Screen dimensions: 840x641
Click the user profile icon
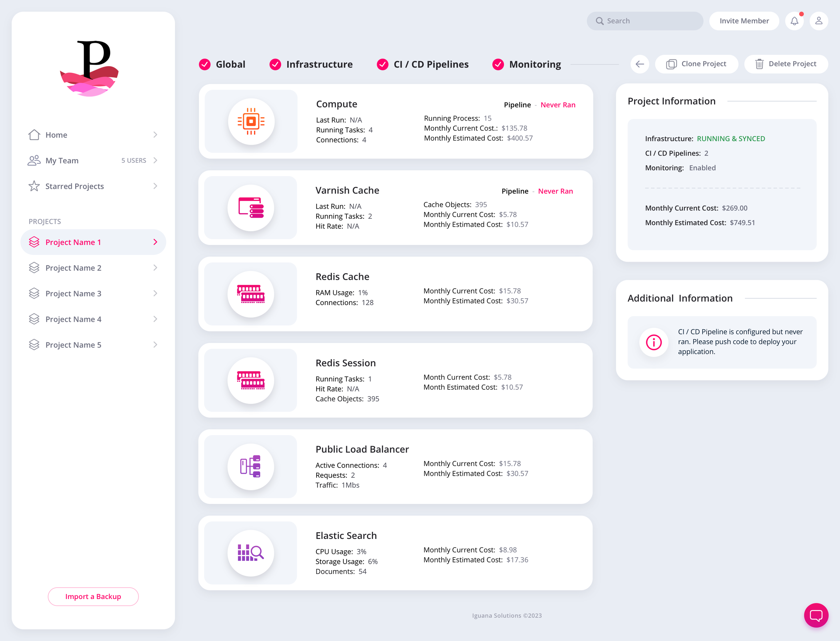pyautogui.click(x=819, y=20)
